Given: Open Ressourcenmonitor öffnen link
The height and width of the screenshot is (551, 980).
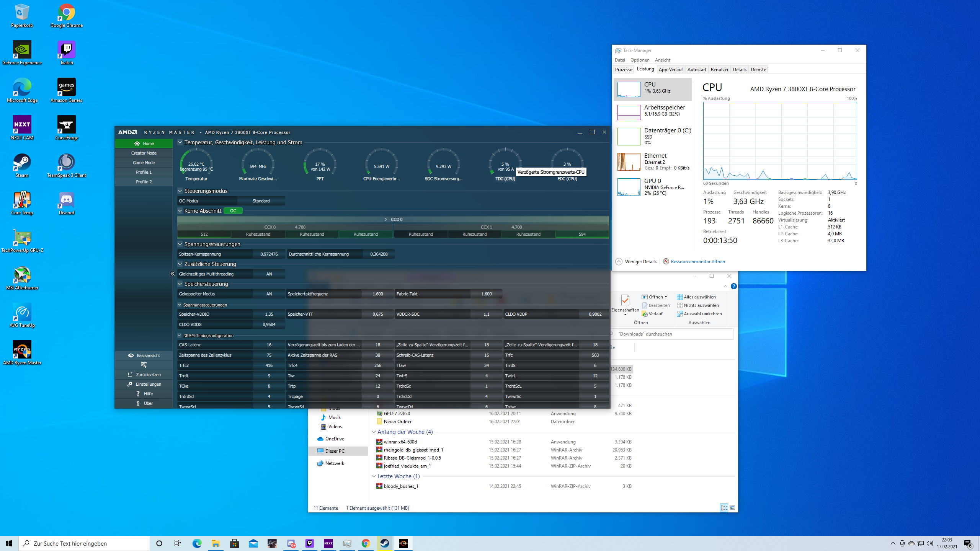Looking at the screenshot, I should click(x=697, y=262).
